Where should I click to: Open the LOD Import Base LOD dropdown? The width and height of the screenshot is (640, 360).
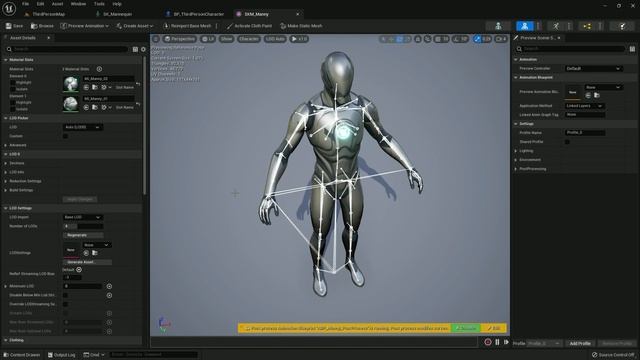(82, 217)
